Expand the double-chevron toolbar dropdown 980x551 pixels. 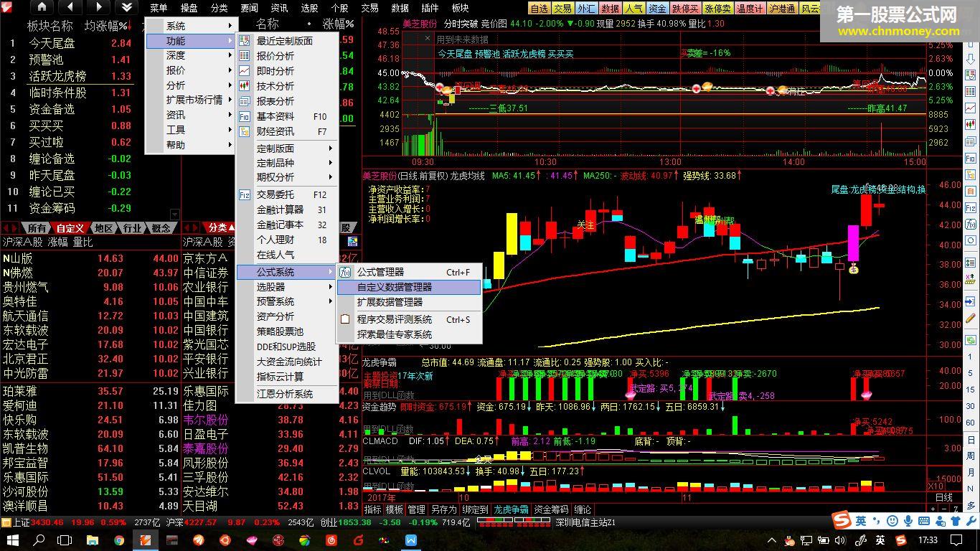pyautogui.click(x=127, y=7)
